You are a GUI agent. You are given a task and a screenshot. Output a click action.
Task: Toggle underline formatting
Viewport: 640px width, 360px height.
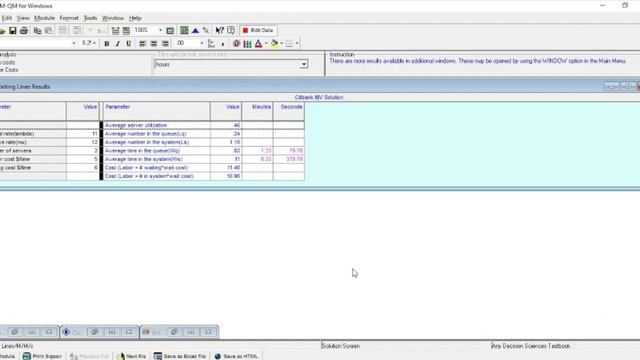click(x=129, y=44)
